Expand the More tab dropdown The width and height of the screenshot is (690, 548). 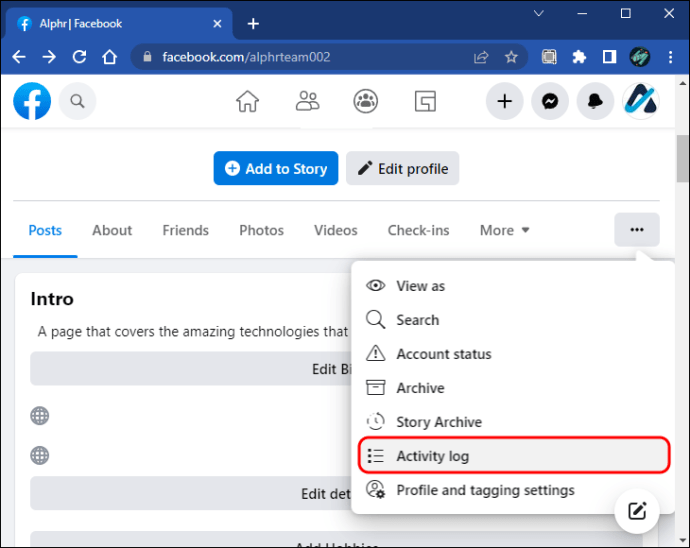[504, 230]
